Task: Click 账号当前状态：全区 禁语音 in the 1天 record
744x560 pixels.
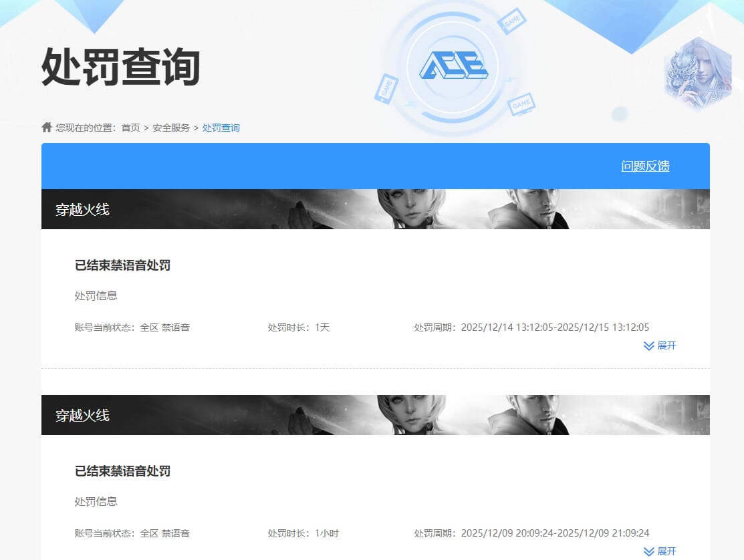Action: tap(132, 327)
